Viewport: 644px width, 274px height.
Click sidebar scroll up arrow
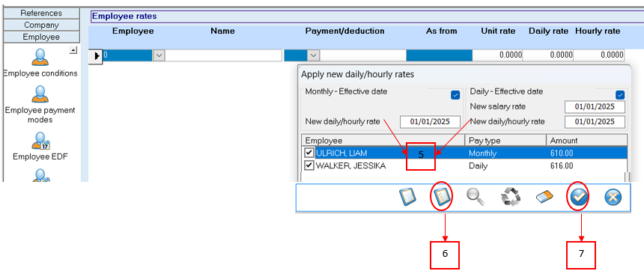[x=73, y=50]
